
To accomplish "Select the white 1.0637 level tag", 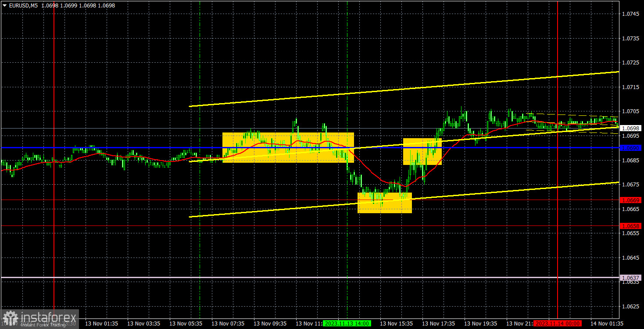I will point(630,278).
